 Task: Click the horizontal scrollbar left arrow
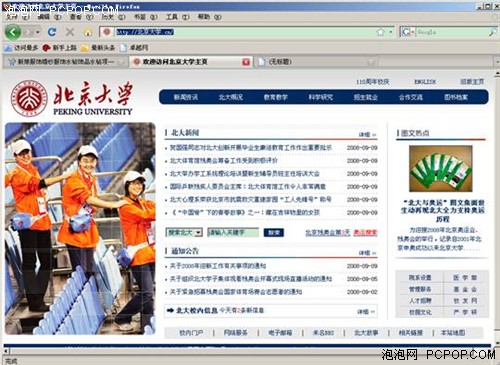[6, 351]
